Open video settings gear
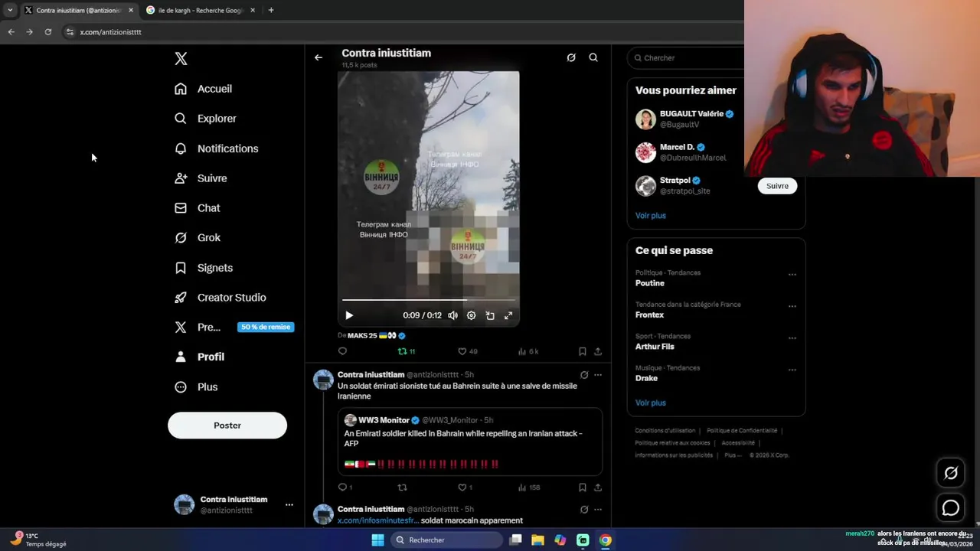980x551 pixels. 472,315
